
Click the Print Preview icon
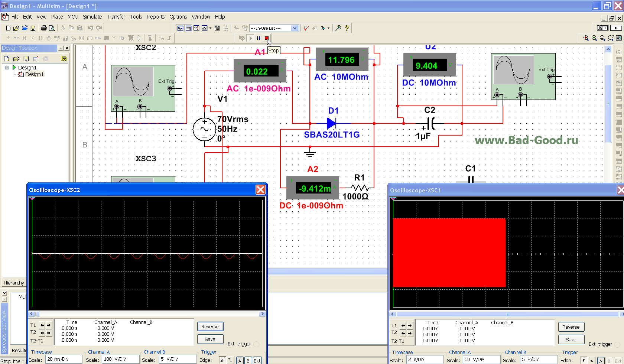coord(52,28)
